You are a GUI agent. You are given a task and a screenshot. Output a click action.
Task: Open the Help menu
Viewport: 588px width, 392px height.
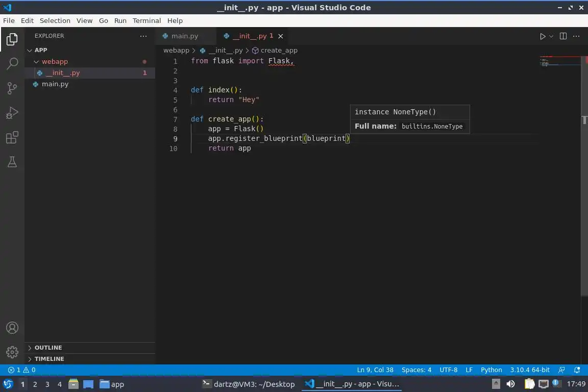point(175,20)
